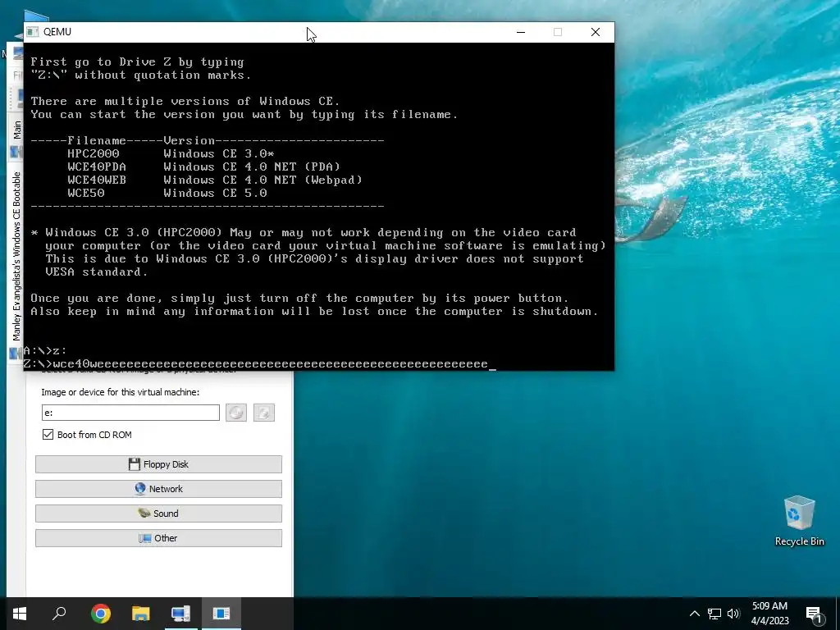Open the Sound settings button

[x=158, y=514]
